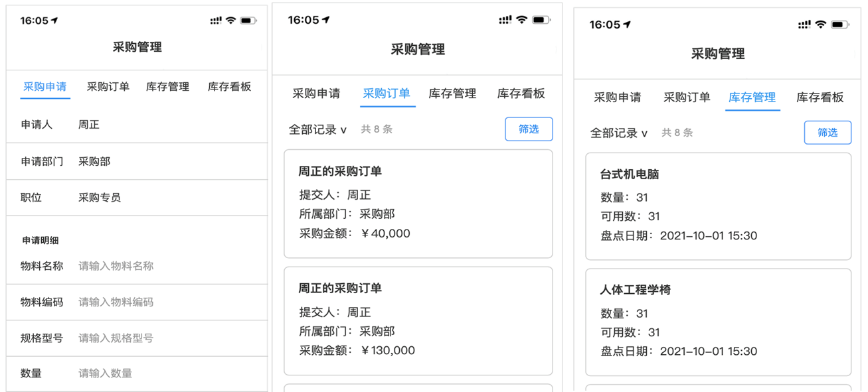Viewport: 868px width, 392px height.
Task: Switch to 采购申请 tab in right screen
Action: 618,98
